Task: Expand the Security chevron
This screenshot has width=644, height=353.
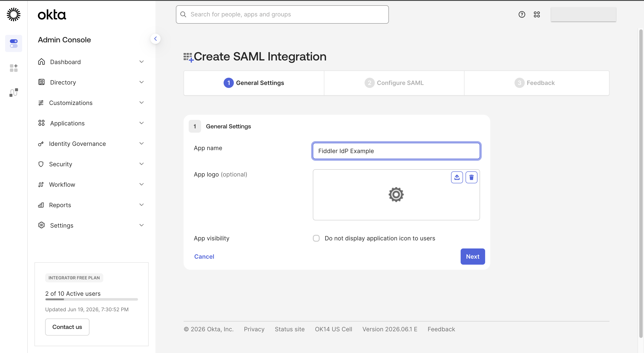Action: (141, 164)
